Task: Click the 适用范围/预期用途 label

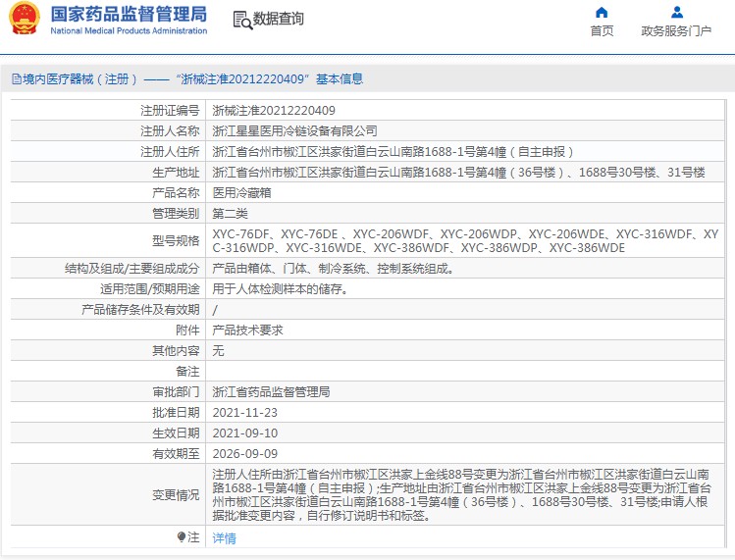Action: [x=149, y=289]
